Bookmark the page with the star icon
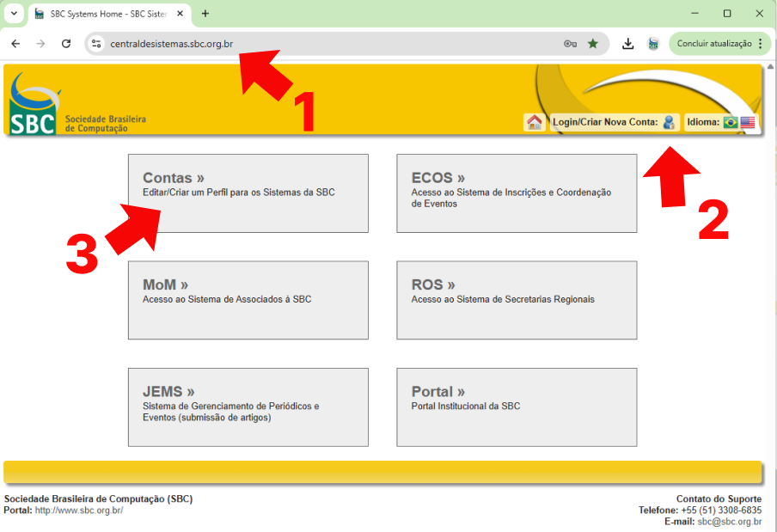This screenshot has height=532, width=777. tap(593, 44)
